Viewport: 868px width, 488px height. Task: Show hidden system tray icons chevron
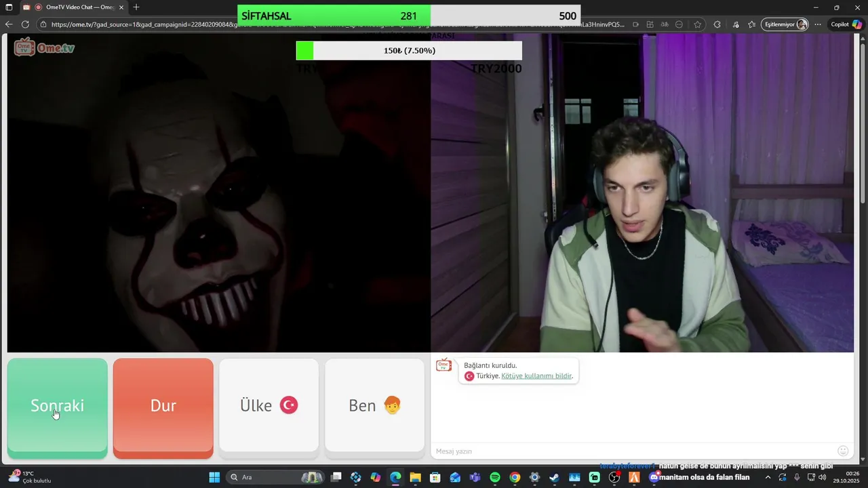pyautogui.click(x=768, y=476)
